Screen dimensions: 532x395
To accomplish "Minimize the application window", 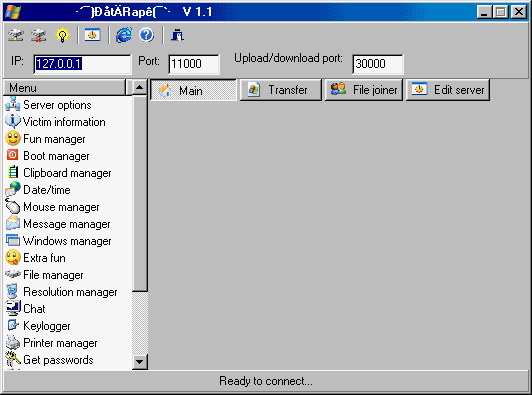I will (x=484, y=12).
